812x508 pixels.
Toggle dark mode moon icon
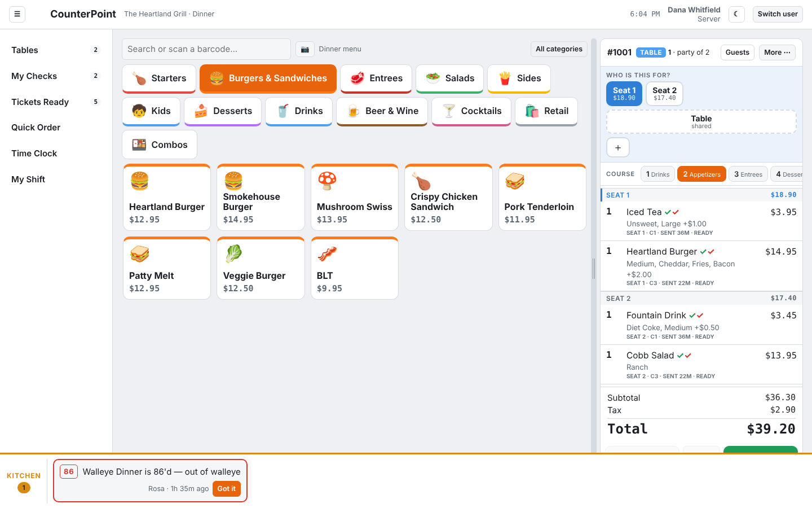point(736,14)
